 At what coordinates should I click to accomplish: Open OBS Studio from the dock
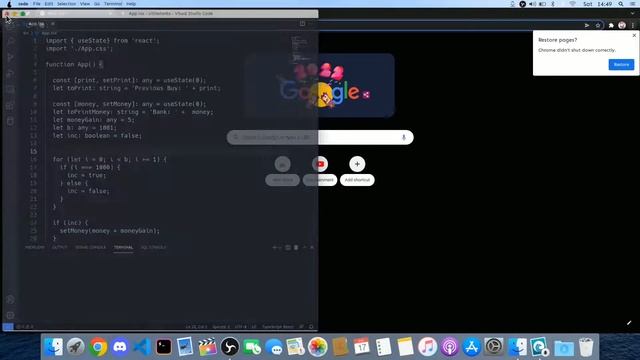pyautogui.click(x=230, y=347)
